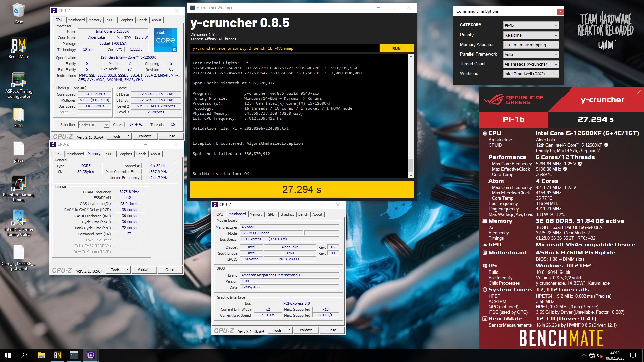Launch Intel Extreme Tuning Utility icon
This screenshot has width=644, height=362.
pyautogui.click(x=18, y=223)
